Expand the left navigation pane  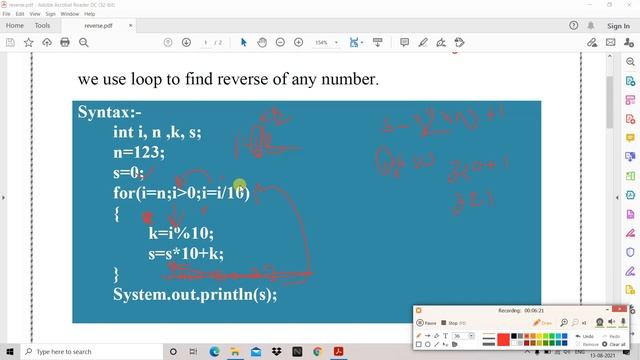(3, 198)
